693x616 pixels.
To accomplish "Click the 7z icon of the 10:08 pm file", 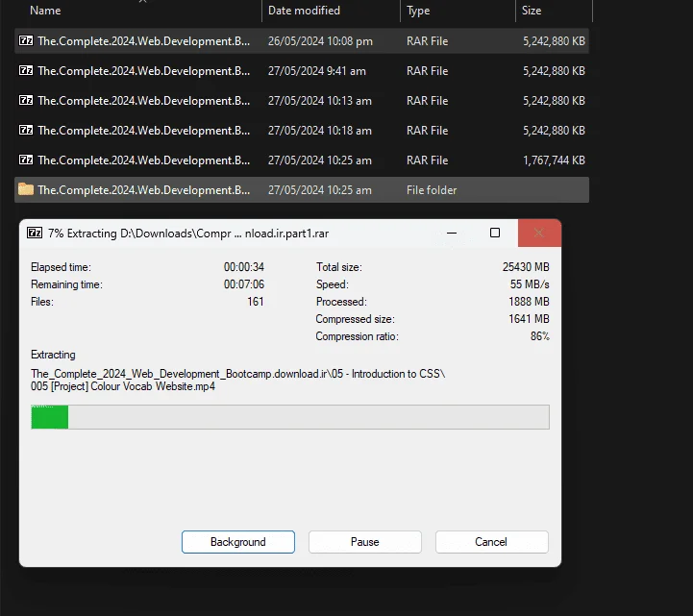I will [x=26, y=40].
